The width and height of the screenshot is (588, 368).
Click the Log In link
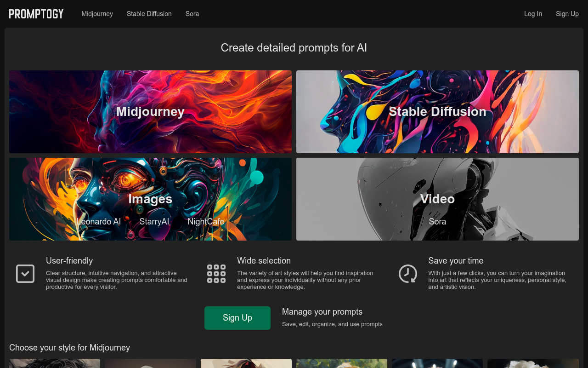click(x=533, y=14)
